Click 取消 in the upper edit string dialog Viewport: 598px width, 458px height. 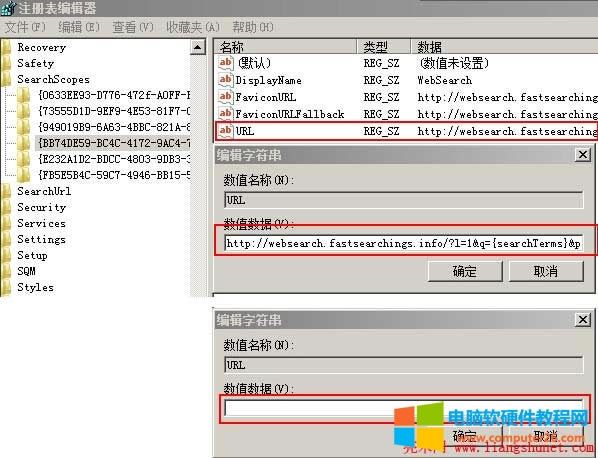click(546, 271)
